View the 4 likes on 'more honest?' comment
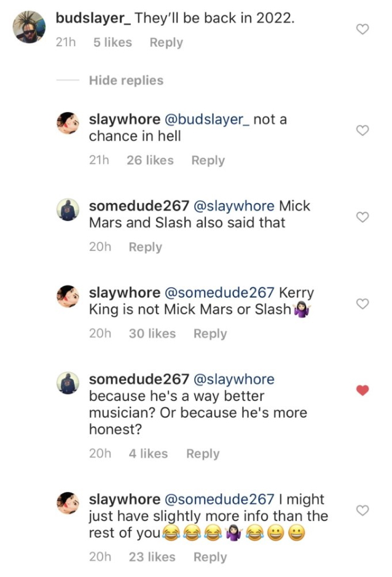The height and width of the screenshot is (577, 392). [x=148, y=453]
